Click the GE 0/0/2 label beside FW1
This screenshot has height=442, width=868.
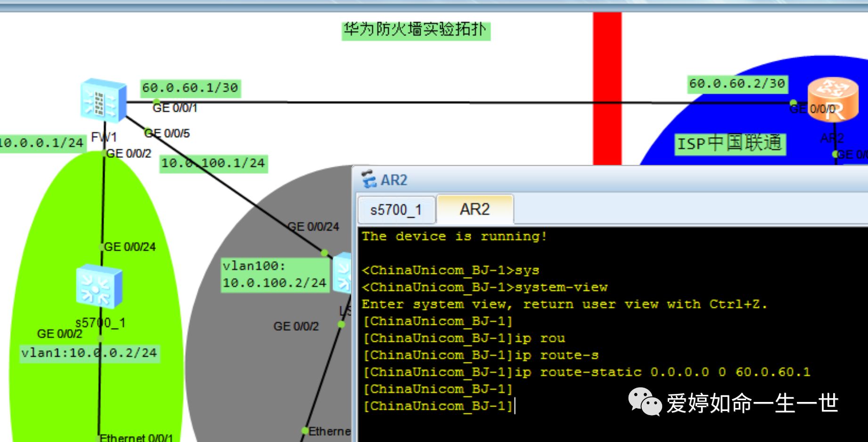129,154
